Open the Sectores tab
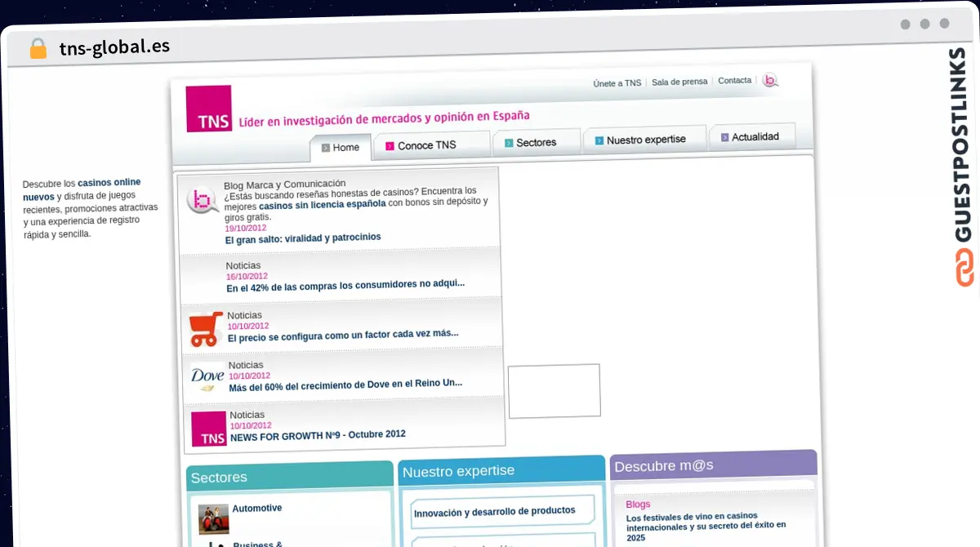This screenshot has height=547, width=980. 536,142
